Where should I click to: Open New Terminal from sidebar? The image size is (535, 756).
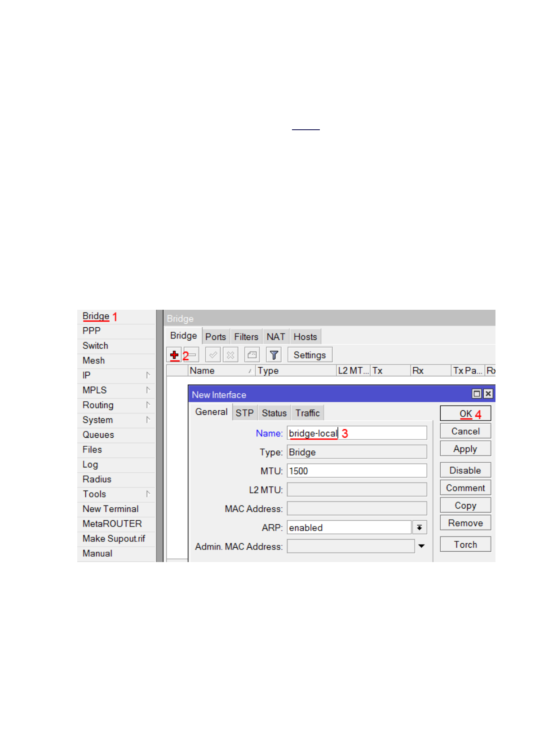pos(111,509)
